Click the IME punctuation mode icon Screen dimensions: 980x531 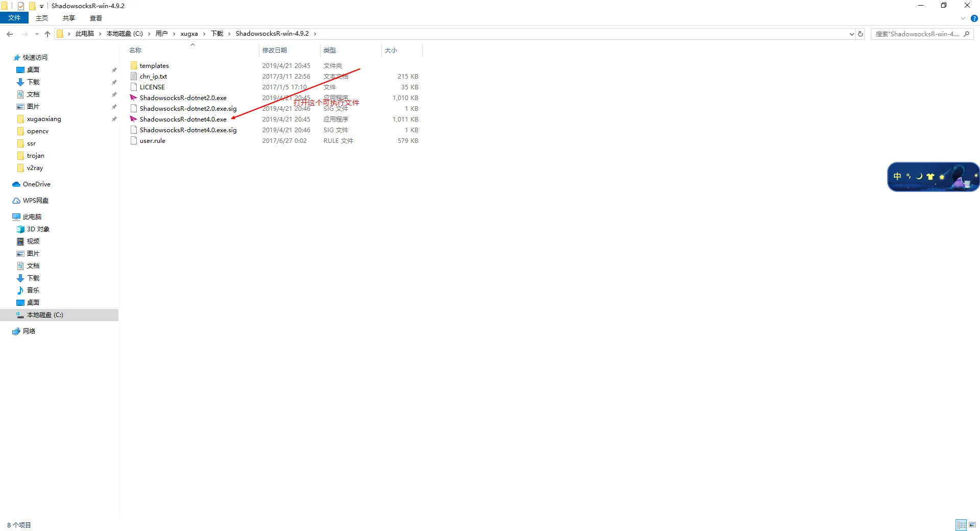[909, 176]
